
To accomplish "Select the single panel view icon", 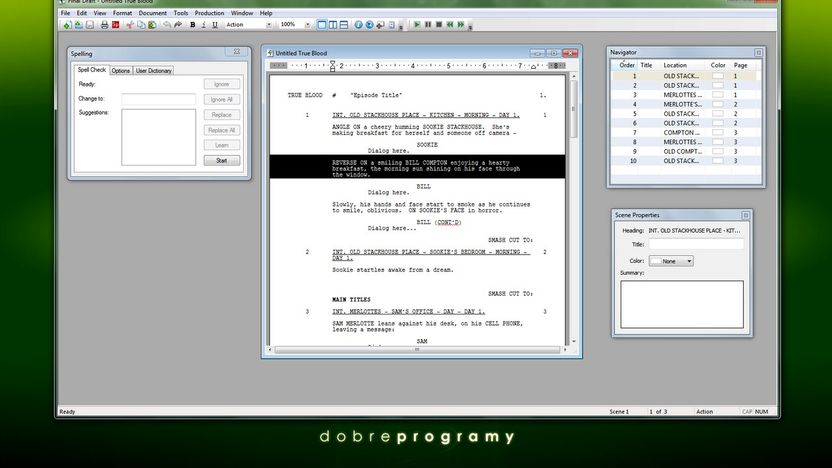I will pyautogui.click(x=322, y=25).
